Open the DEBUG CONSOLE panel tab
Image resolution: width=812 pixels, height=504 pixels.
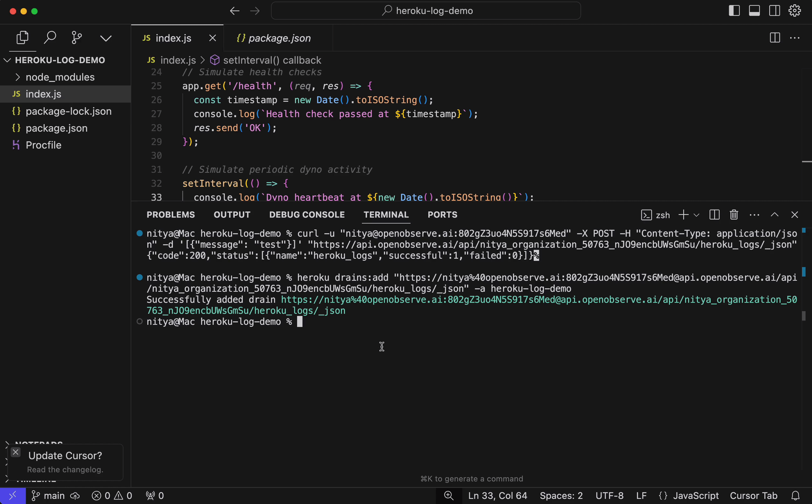pos(307,215)
